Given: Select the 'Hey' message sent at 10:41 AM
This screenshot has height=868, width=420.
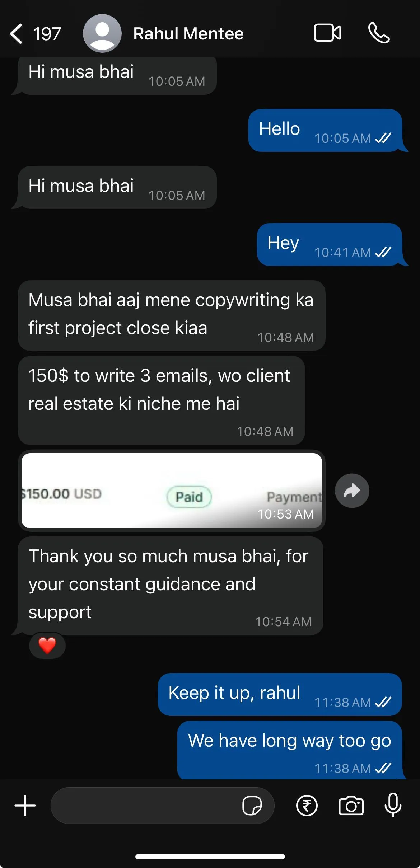Looking at the screenshot, I should pos(329,244).
